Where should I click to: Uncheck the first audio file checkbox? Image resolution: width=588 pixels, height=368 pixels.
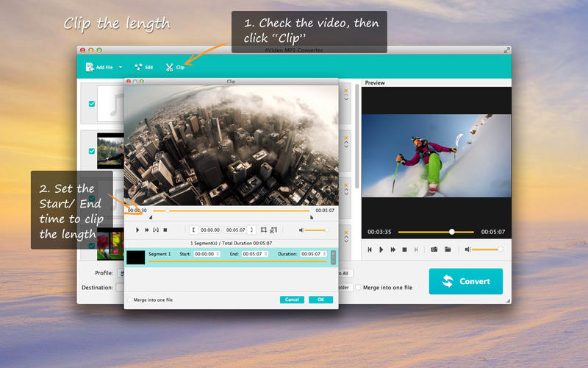[91, 104]
